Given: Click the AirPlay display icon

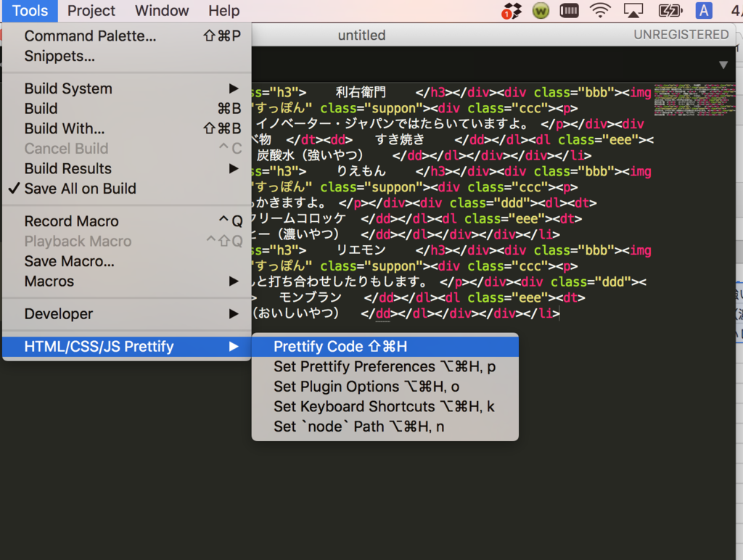Looking at the screenshot, I should 634,11.
